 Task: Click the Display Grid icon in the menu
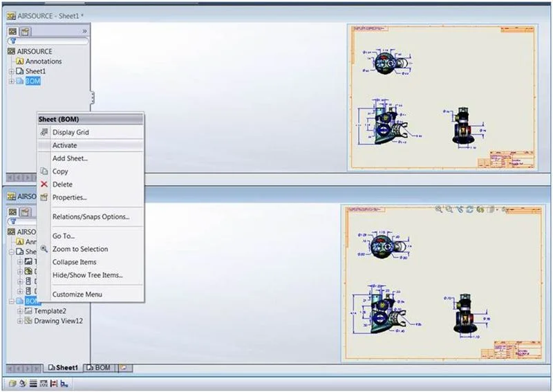(44, 132)
